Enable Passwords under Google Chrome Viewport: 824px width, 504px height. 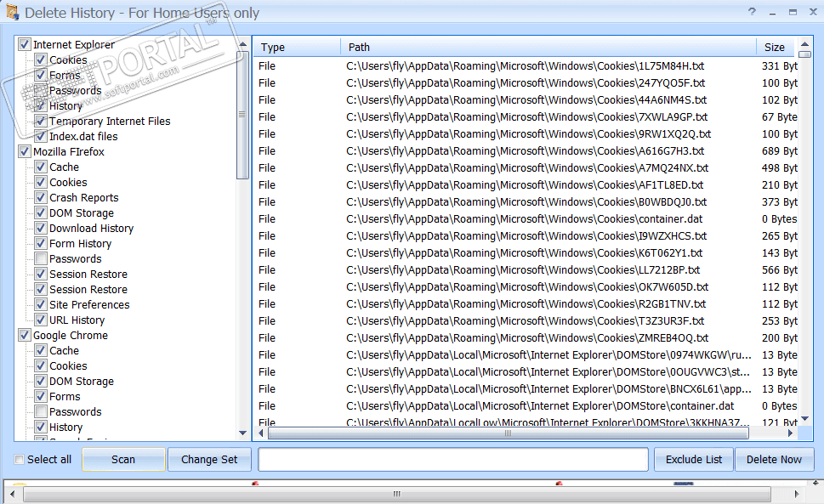pos(41,411)
